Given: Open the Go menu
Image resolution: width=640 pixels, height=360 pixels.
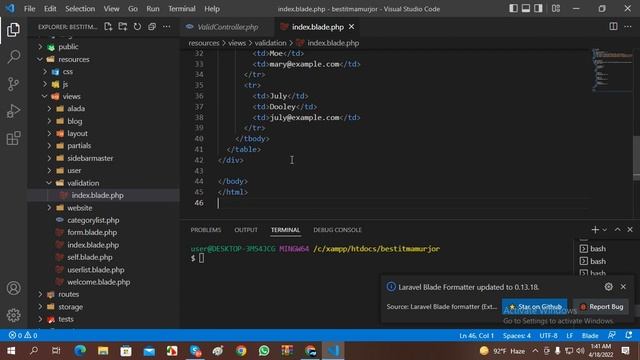Looking at the screenshot, I should coord(133,9).
